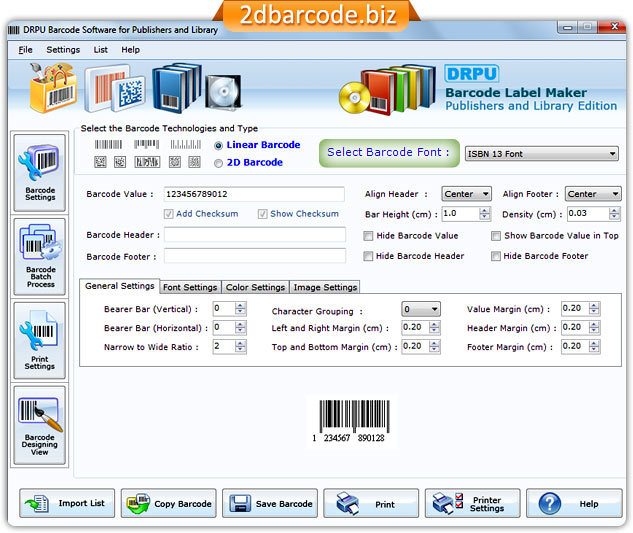The width and height of the screenshot is (633, 533).
Task: Switch to the Color Settings tab
Action: (x=255, y=287)
